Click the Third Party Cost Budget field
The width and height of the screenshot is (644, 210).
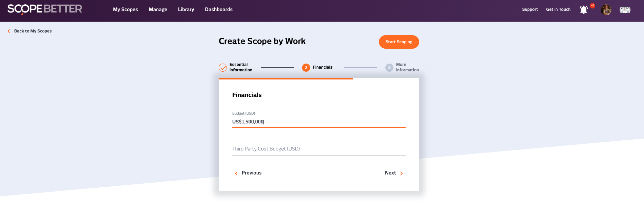pyautogui.click(x=318, y=149)
